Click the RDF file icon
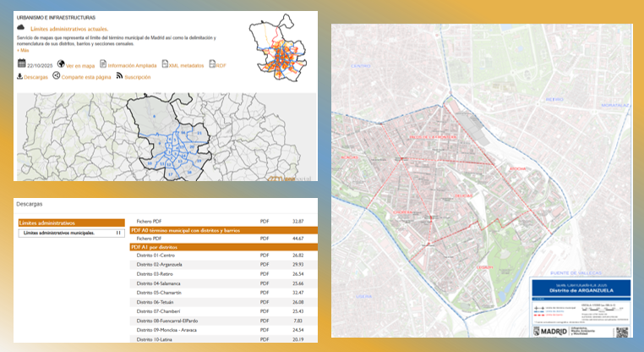The image size is (644, 352). click(212, 63)
